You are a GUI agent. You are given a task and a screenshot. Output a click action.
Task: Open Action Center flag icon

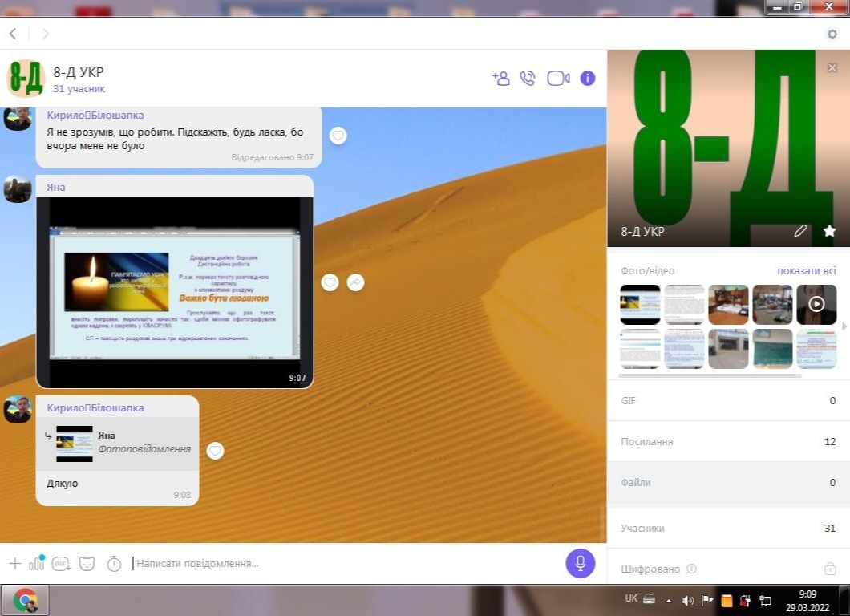707,600
